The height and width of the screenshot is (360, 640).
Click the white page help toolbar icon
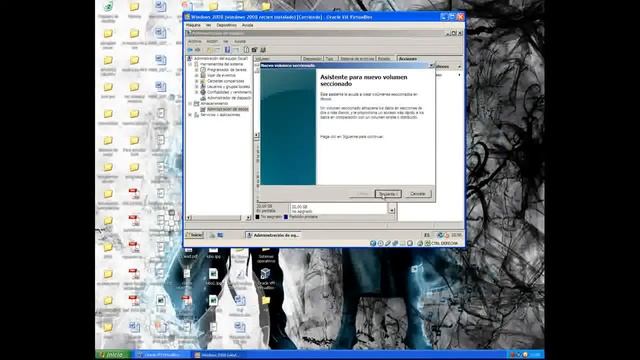246,50
